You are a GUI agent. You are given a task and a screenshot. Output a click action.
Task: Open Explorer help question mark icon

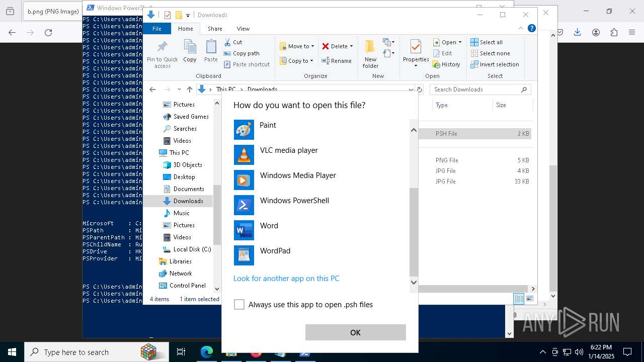[531, 29]
